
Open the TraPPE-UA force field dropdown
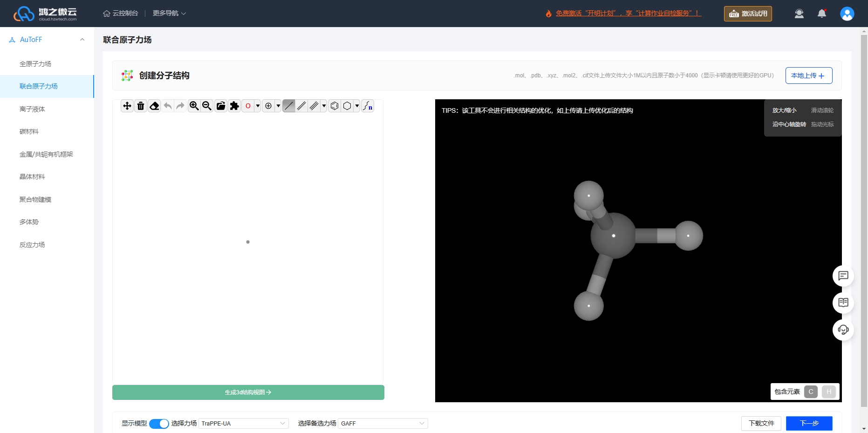coord(244,424)
